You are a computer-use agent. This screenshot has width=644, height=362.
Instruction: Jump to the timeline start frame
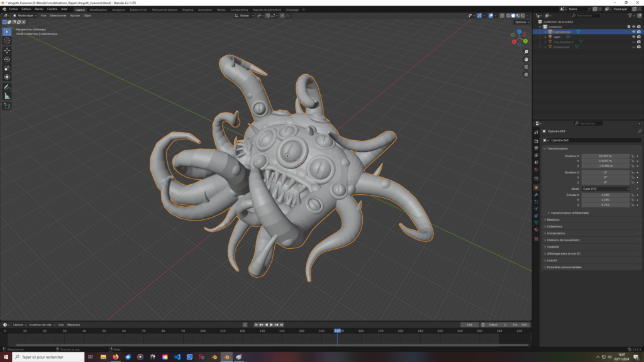[256, 325]
